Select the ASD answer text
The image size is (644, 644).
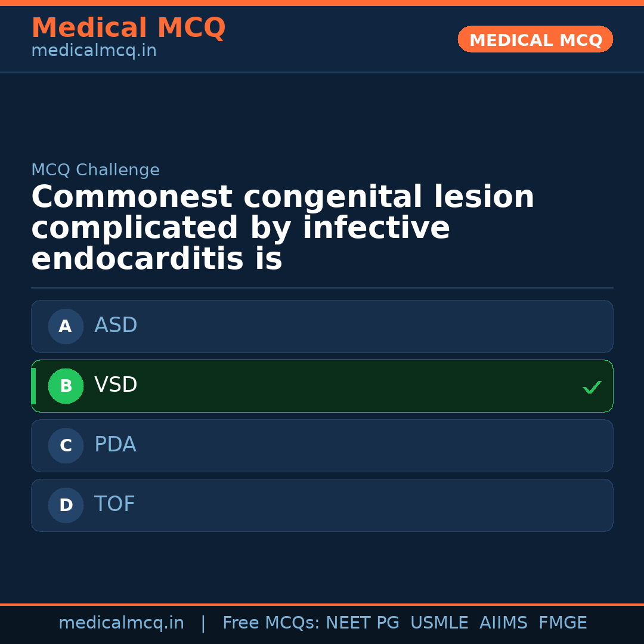click(x=116, y=326)
